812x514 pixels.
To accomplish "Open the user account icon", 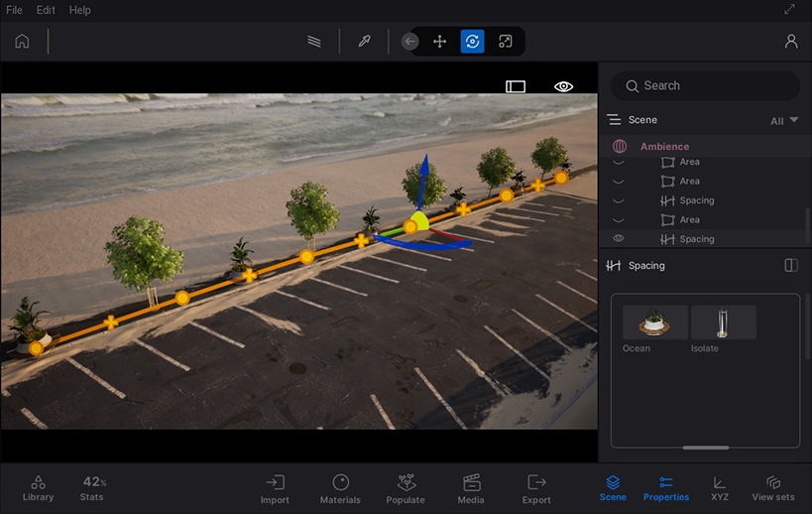I will point(790,42).
